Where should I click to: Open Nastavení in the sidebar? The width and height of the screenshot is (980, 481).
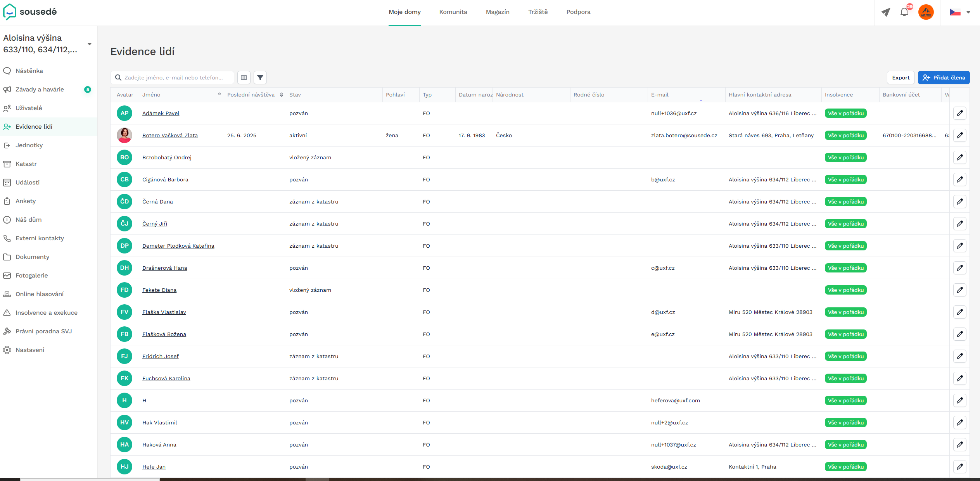click(48, 350)
